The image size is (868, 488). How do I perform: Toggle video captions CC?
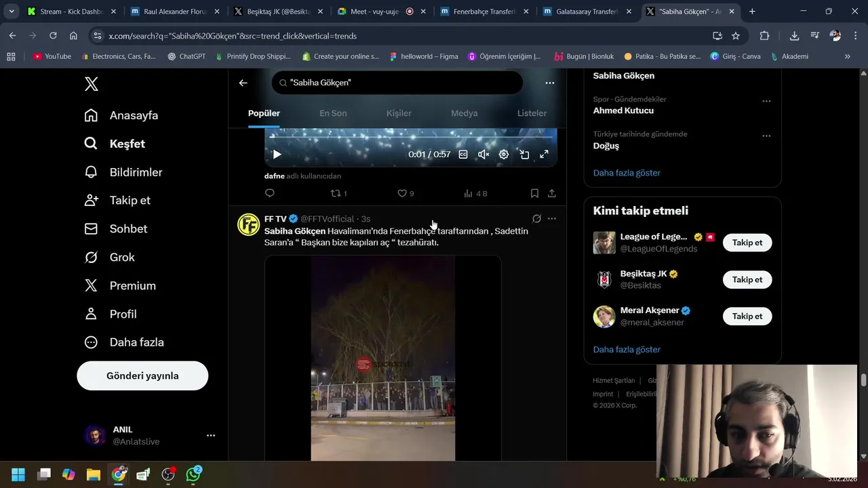(463, 155)
